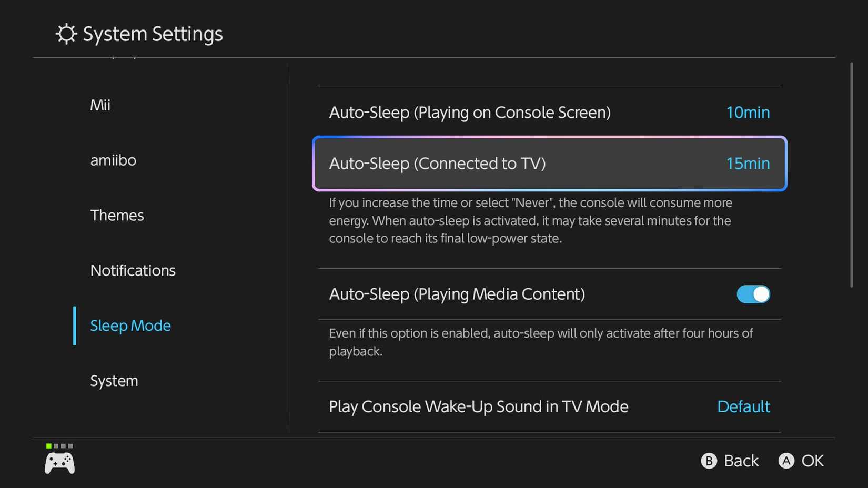Change the 10min console screen auto-sleep setting
Screen dimensions: 868x488
click(x=549, y=112)
